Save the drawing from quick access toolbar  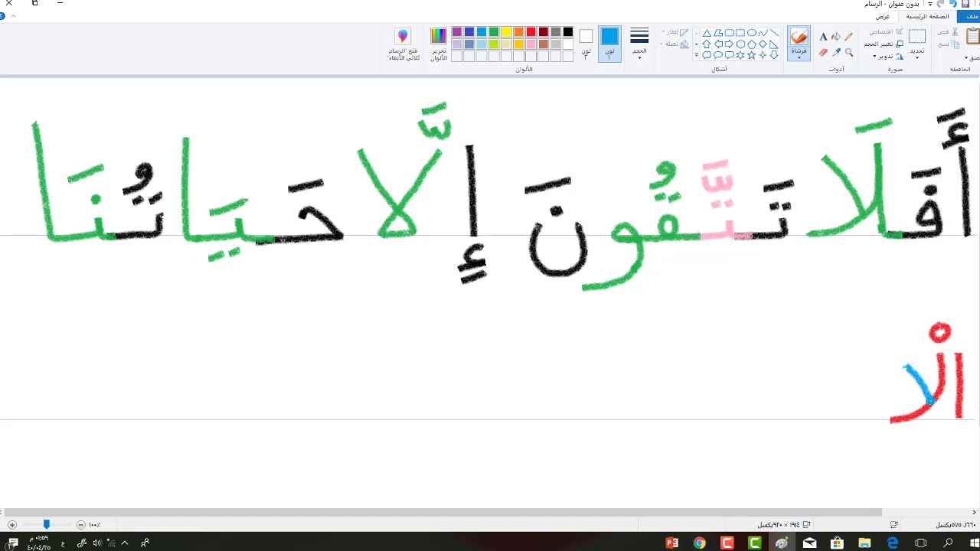click(965, 4)
